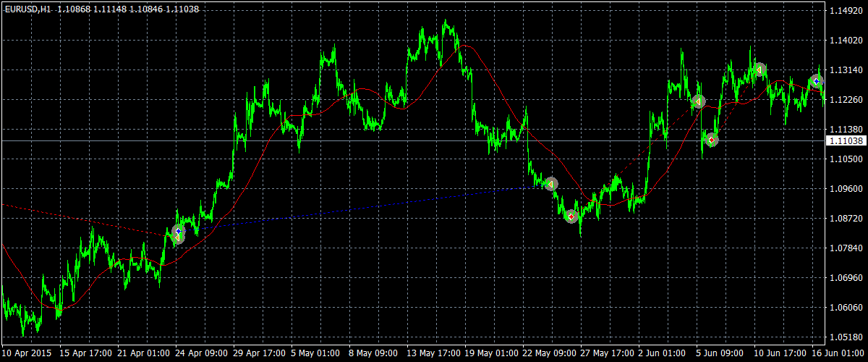Viewport: 868px width, 362px height.
Task: Click price scale value 1.12260
Action: click(847, 99)
